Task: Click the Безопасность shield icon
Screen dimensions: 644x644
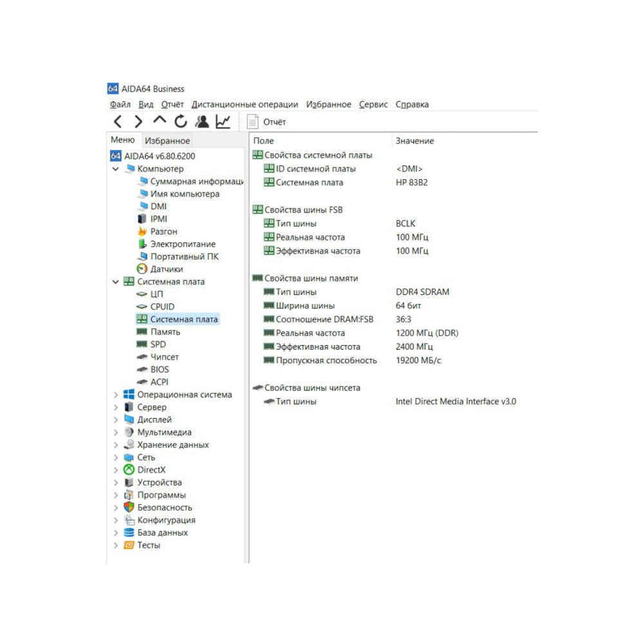Action: pos(129,507)
